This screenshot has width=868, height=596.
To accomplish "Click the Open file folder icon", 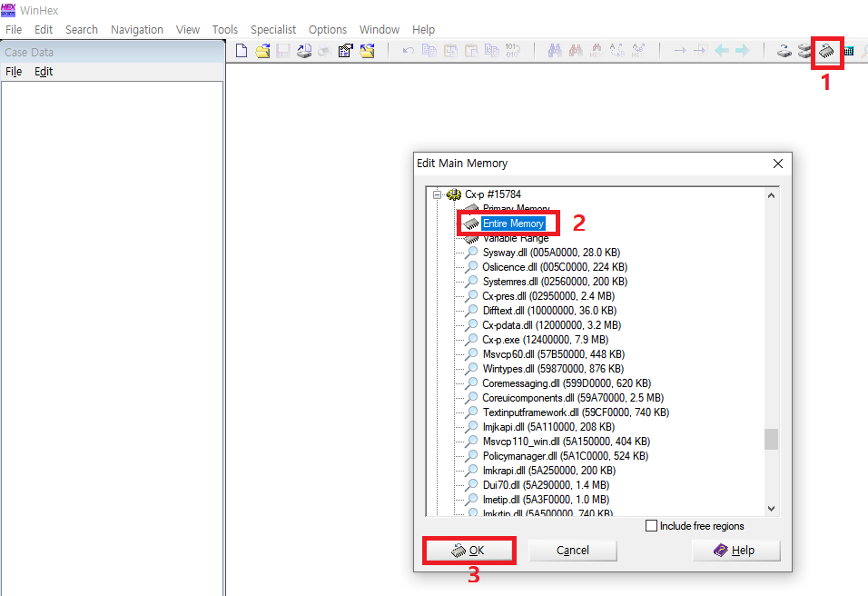I will tap(262, 51).
